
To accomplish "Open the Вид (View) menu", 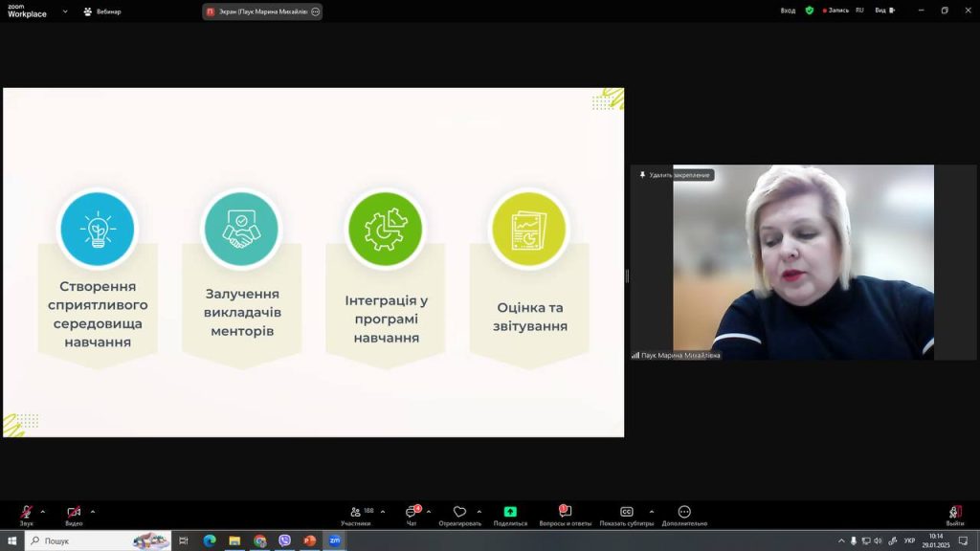I will pyautogui.click(x=884, y=11).
